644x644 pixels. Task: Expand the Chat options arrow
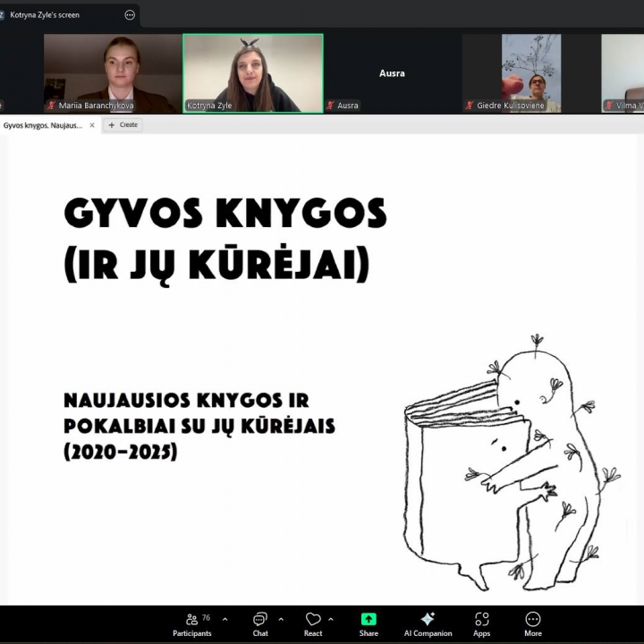click(281, 619)
